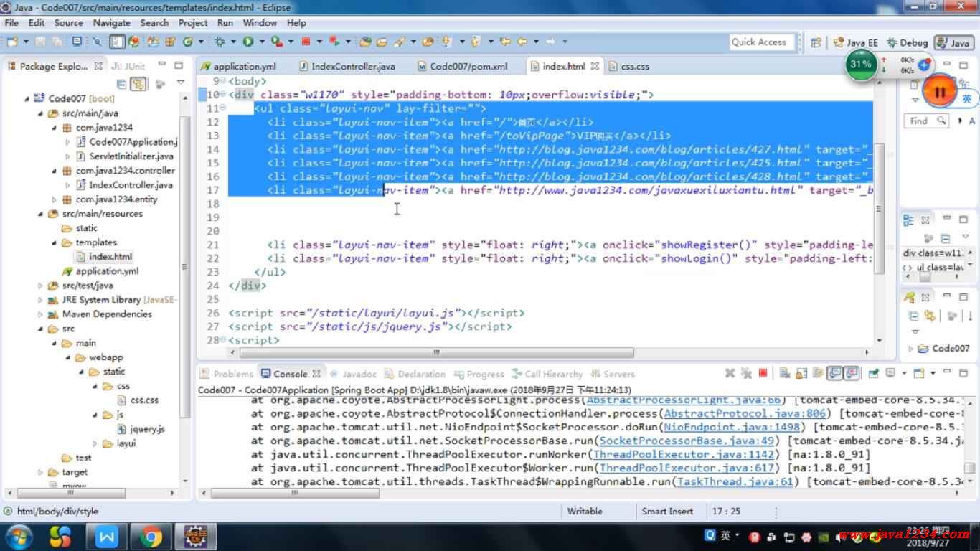Screen dimensions: 980x551
Task: Click the back navigation yellow arrow
Action: pyautogui.click(x=522, y=42)
